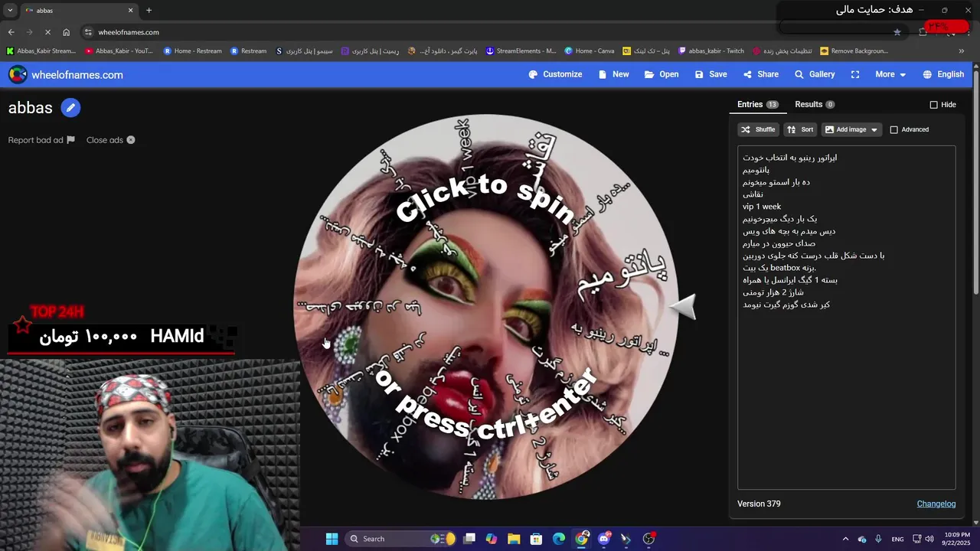Show hidden system tray icons

[x=845, y=539]
